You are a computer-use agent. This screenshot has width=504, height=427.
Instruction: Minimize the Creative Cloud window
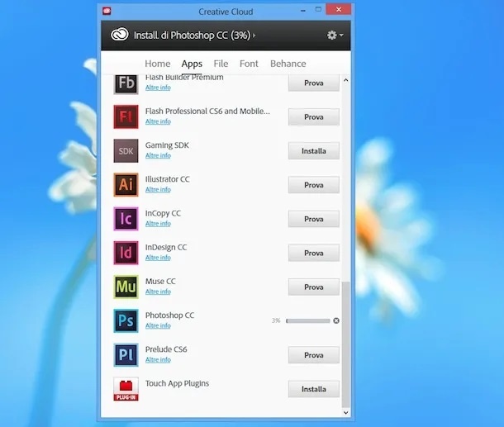pos(302,10)
